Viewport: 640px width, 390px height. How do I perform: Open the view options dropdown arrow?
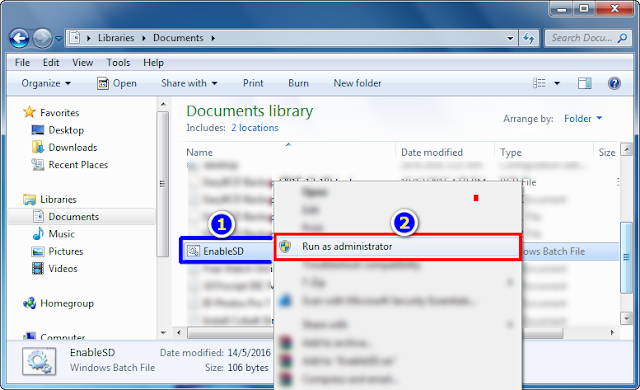[x=557, y=83]
